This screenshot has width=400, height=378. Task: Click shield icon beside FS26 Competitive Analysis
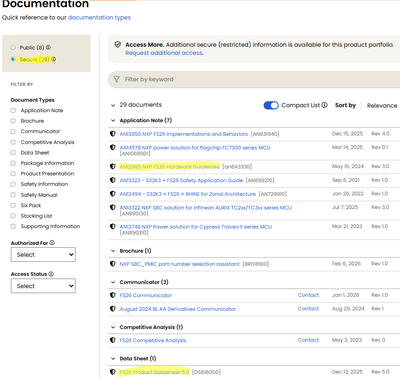pos(113,340)
